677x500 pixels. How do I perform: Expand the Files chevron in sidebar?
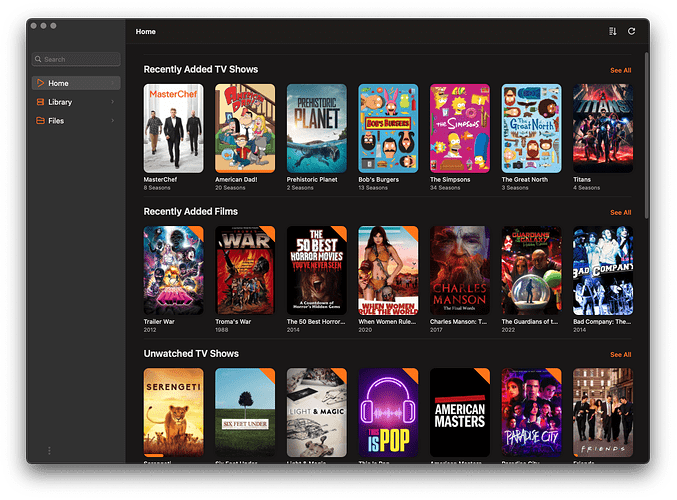coord(113,120)
